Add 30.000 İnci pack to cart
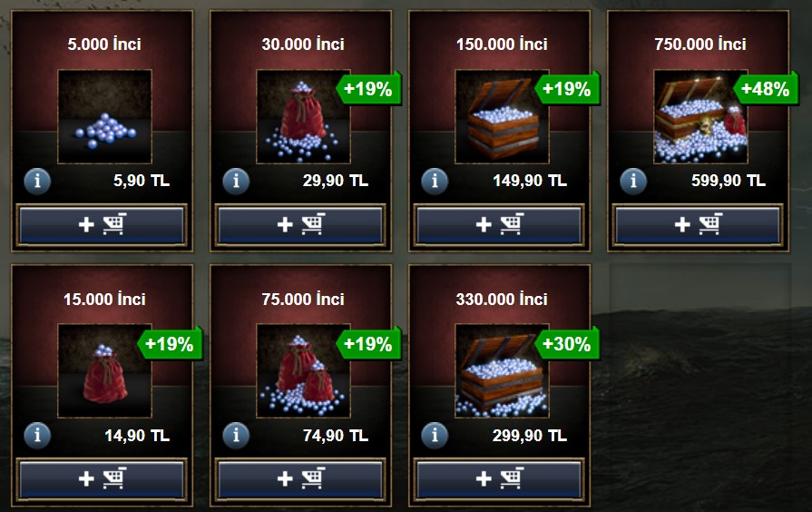This screenshot has width=812, height=512. (300, 225)
